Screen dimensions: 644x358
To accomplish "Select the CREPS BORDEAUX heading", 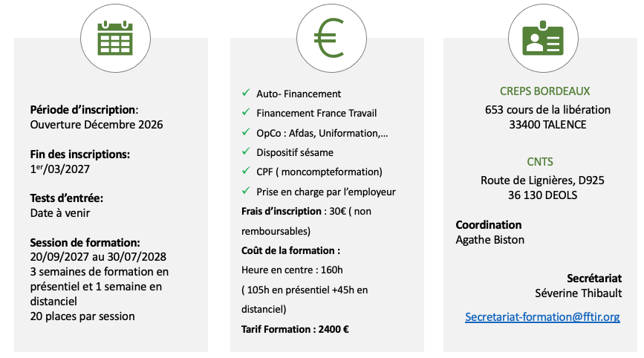I will 544,91.
